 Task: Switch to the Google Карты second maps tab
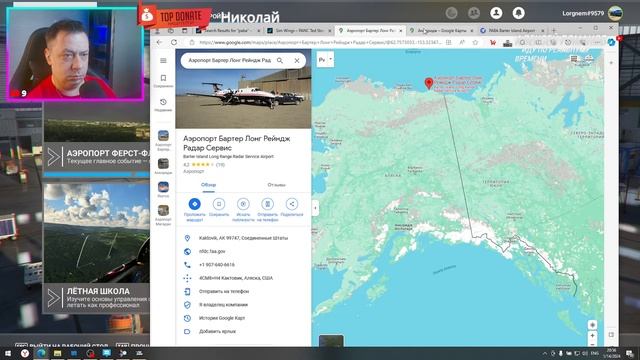click(441, 31)
